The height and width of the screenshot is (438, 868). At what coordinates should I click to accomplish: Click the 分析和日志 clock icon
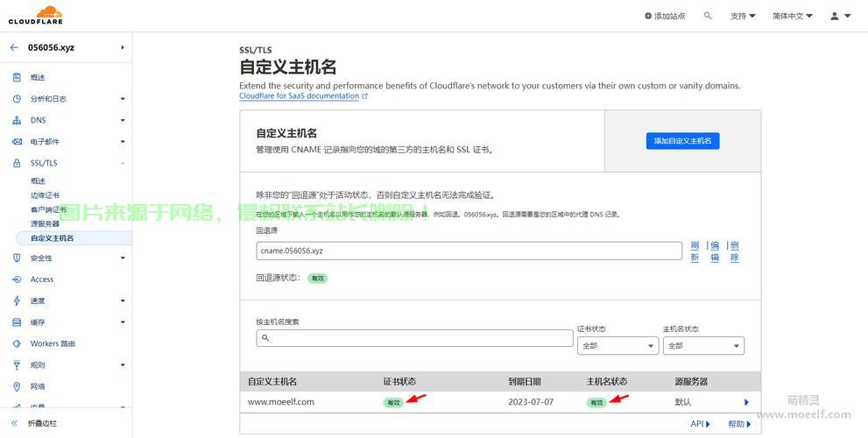click(17, 99)
